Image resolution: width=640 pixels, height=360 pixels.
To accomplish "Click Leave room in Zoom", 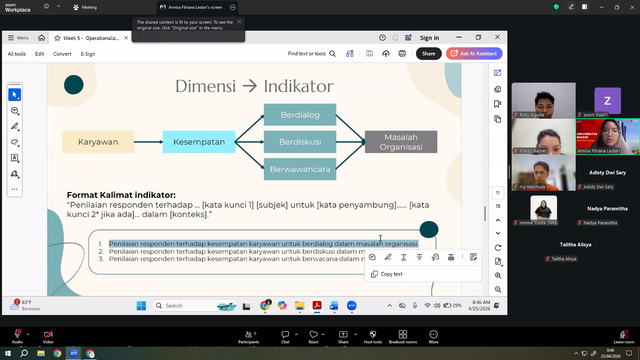I will point(624,337).
